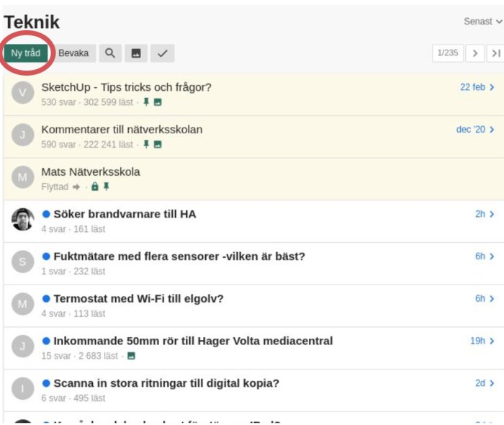Image resolution: width=504 pixels, height=425 pixels.
Task: Open thread Mats Nätverksskola
Action: [x=91, y=171]
